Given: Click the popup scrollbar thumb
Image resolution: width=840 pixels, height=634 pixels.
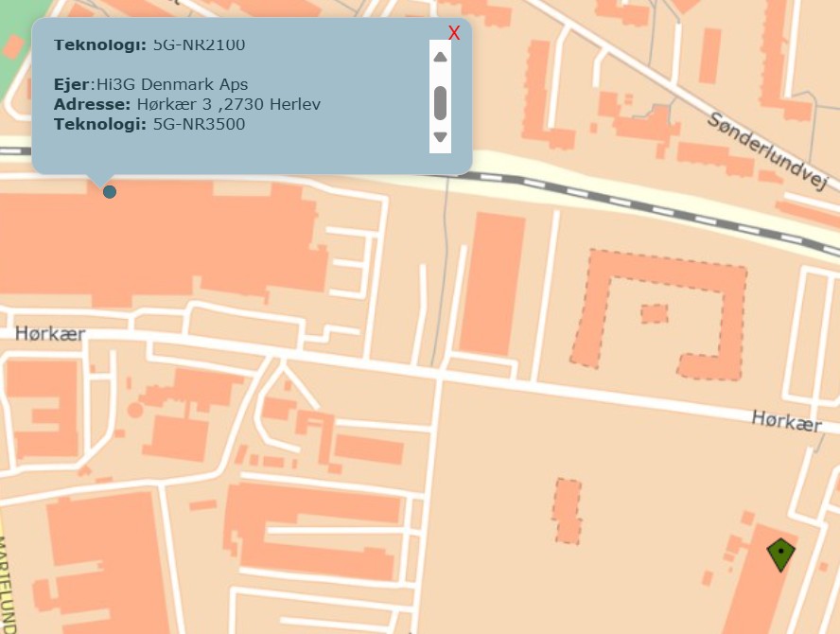Looking at the screenshot, I should point(440,103).
